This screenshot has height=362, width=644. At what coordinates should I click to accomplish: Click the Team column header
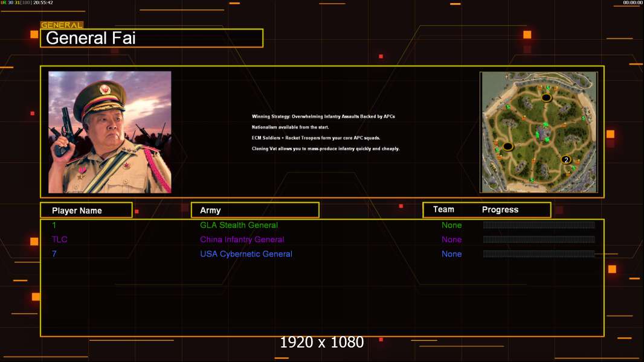click(443, 209)
